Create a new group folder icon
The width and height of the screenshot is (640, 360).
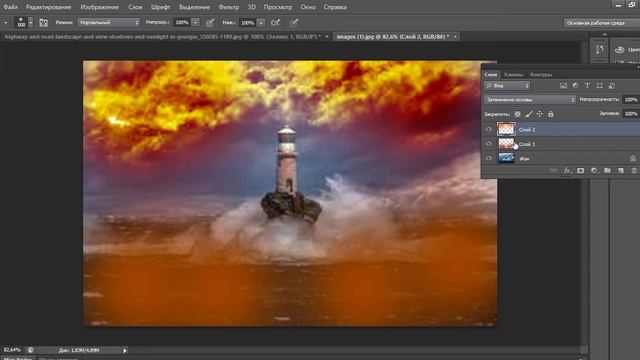[607, 171]
